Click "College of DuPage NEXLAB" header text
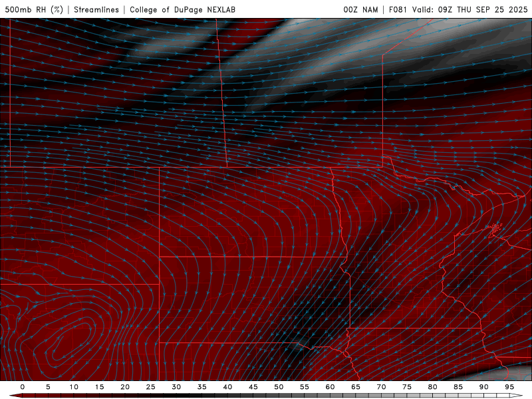Screen dimensions: 532x399 coord(182,9)
